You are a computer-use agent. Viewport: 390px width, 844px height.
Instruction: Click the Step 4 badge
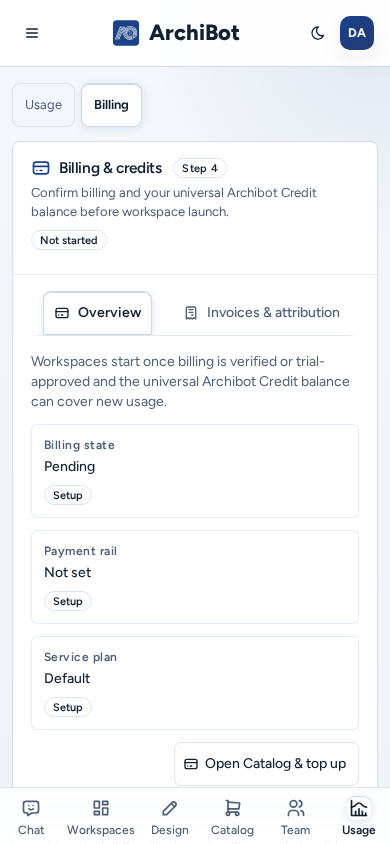click(x=200, y=168)
